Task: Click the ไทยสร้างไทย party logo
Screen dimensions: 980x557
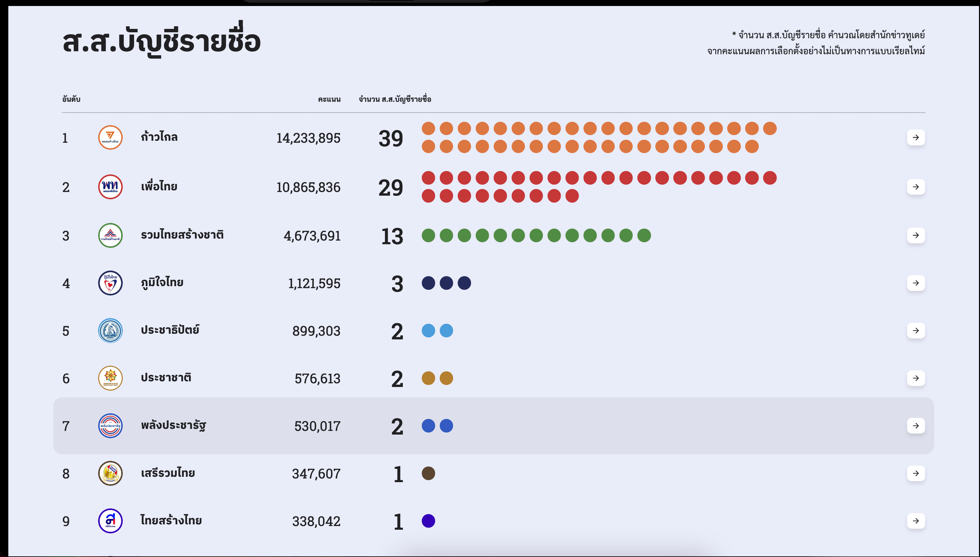Action: point(110,521)
